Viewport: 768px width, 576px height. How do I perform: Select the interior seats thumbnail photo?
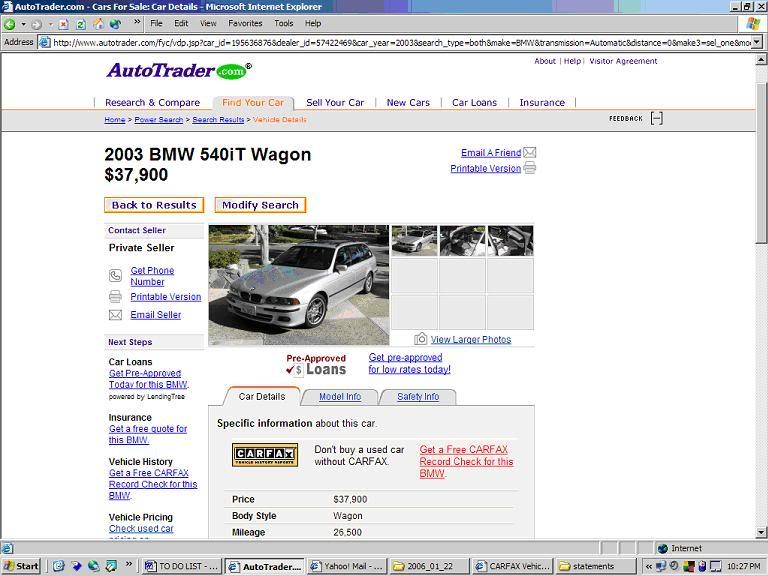(462, 240)
